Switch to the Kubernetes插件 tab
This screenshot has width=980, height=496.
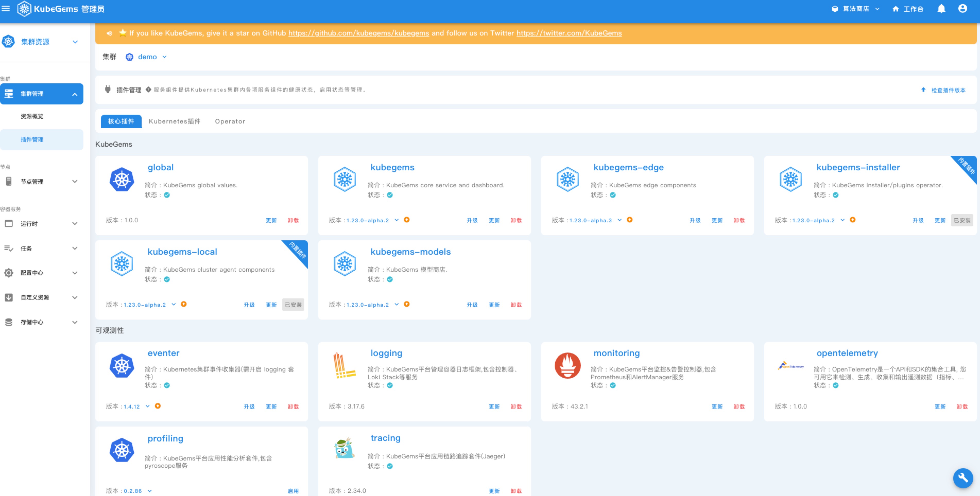pyautogui.click(x=175, y=121)
